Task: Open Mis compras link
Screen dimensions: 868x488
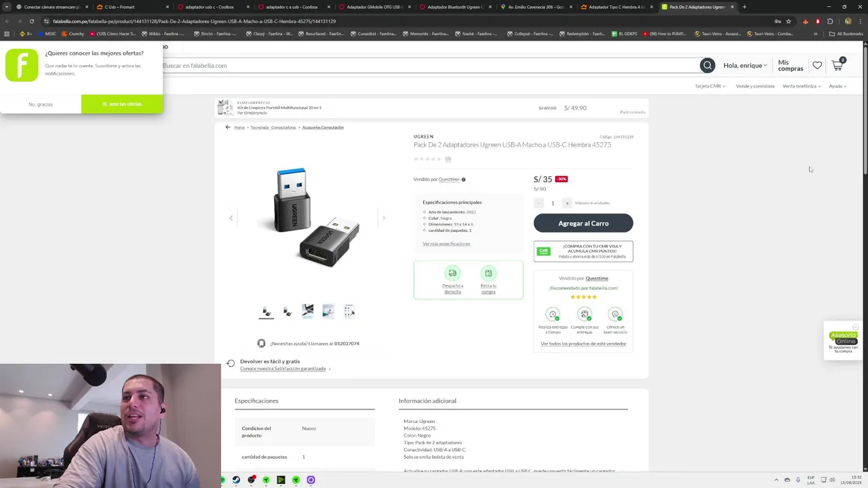Action: point(791,66)
